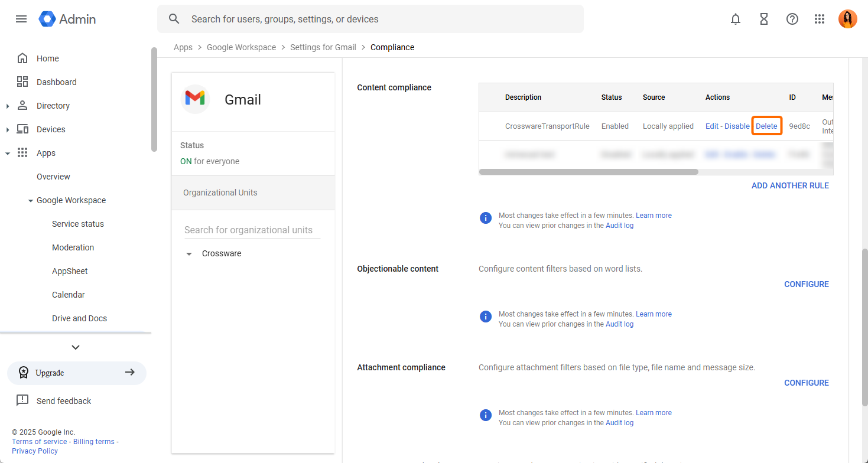Click ADD ANOTHER RULE button

coord(790,185)
